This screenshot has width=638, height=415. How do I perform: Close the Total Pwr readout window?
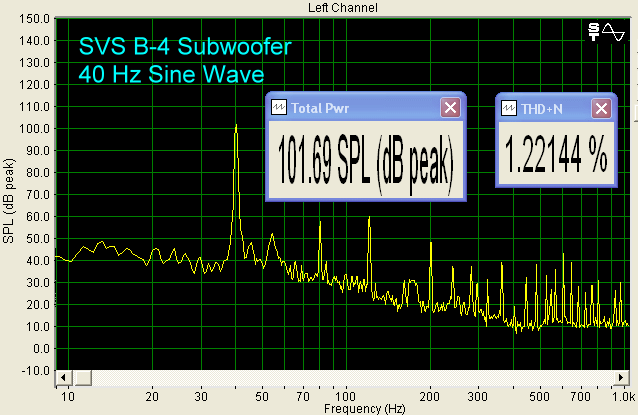click(450, 108)
